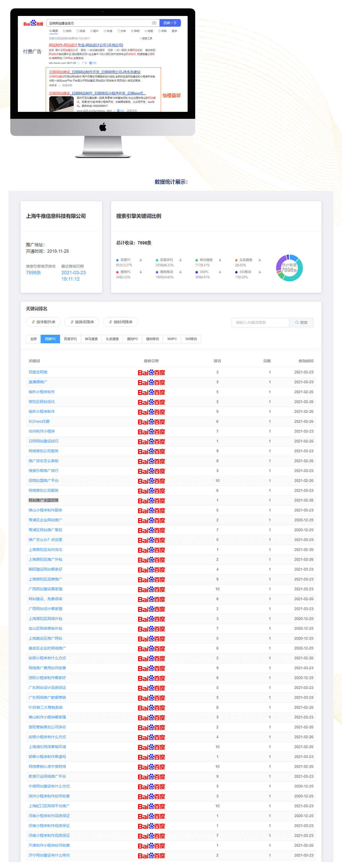Click the 排名 column header

point(217,361)
